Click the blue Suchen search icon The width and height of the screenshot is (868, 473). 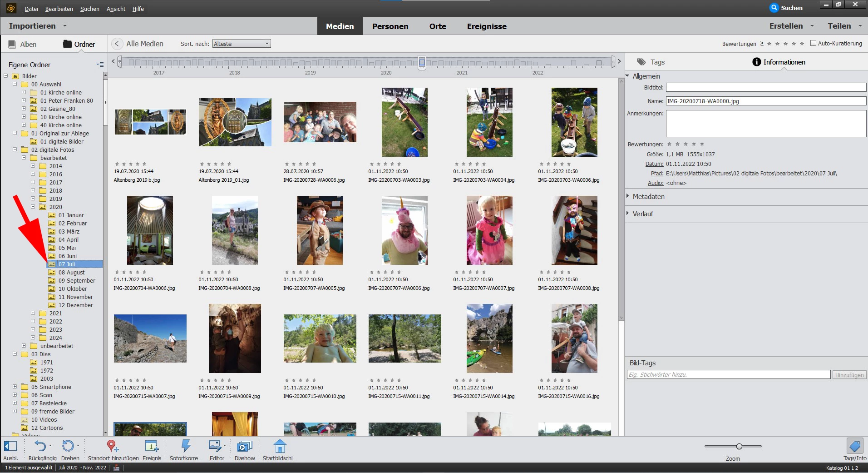click(x=774, y=8)
